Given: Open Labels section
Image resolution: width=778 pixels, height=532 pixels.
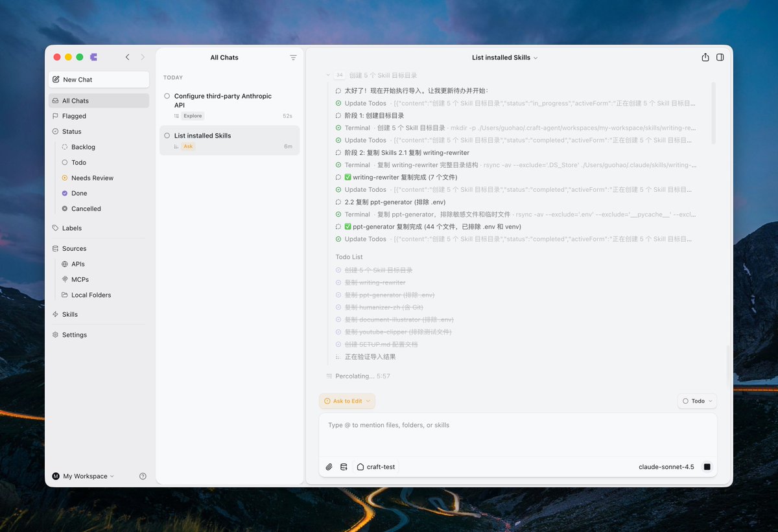Looking at the screenshot, I should pos(99,228).
